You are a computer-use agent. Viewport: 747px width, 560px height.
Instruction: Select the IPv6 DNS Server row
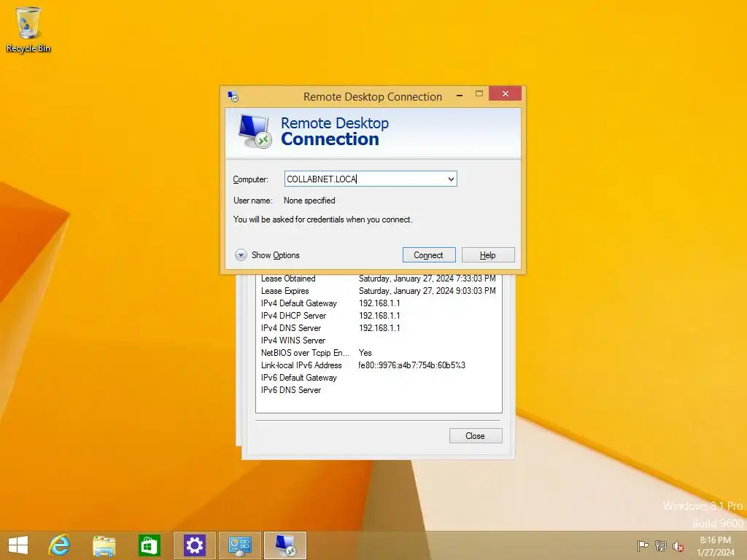point(379,390)
